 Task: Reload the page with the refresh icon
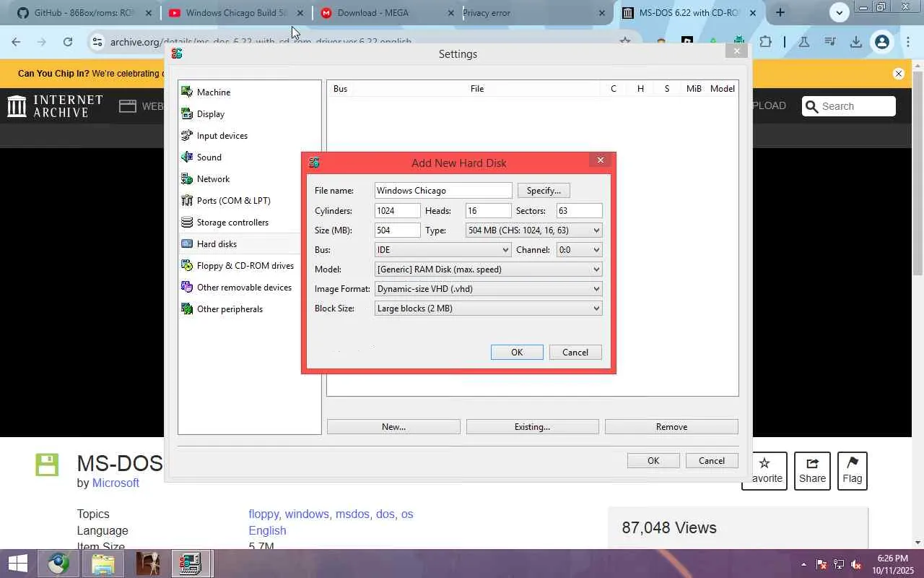pyautogui.click(x=68, y=42)
